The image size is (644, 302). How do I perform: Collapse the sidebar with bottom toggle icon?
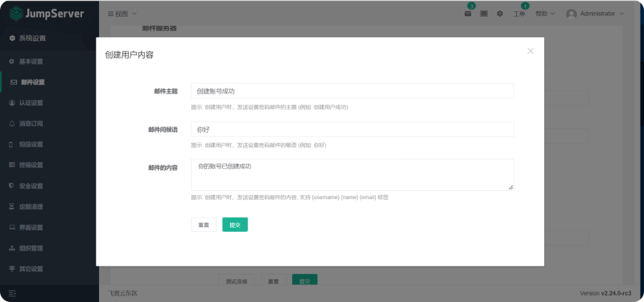(x=12, y=293)
